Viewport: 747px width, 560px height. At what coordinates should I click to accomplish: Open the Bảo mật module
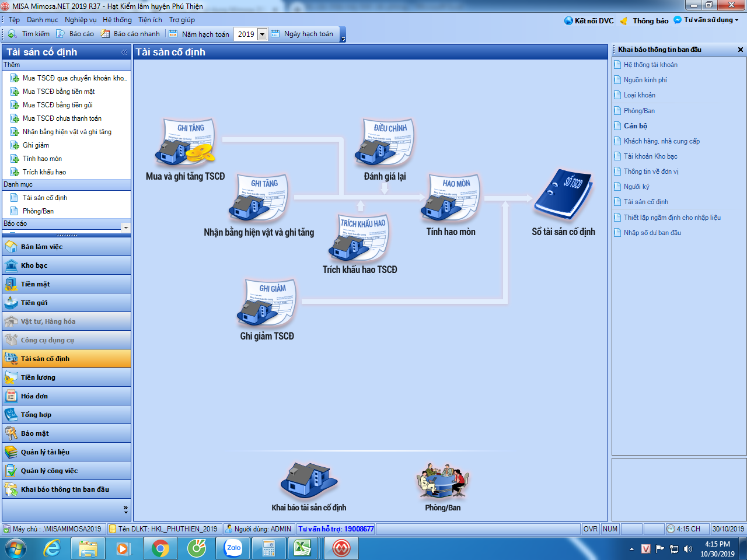coord(67,433)
